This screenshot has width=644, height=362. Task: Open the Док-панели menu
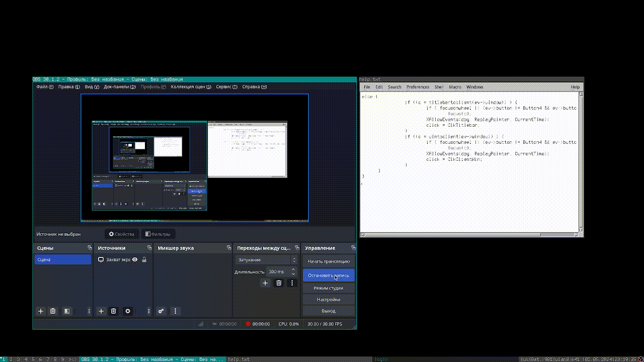120,87
